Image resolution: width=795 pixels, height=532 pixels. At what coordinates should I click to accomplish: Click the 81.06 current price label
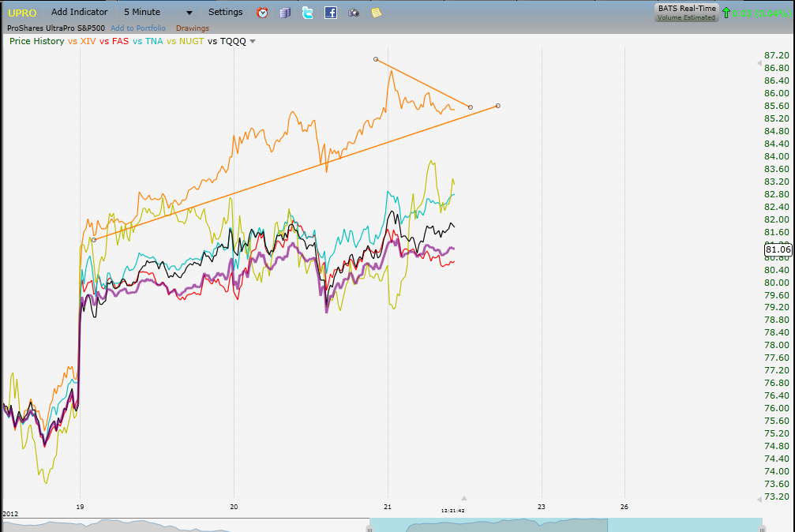(778, 249)
